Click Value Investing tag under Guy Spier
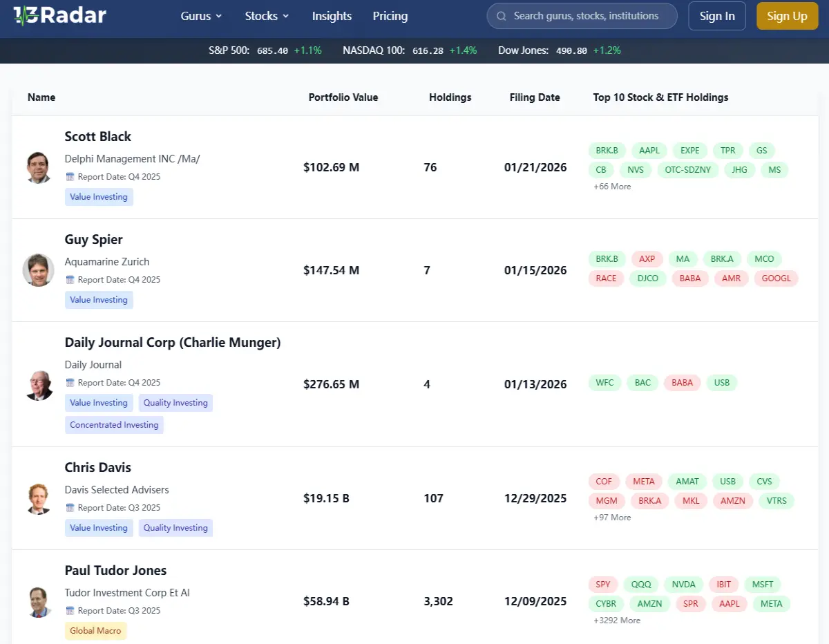Image resolution: width=829 pixels, height=644 pixels. (99, 300)
